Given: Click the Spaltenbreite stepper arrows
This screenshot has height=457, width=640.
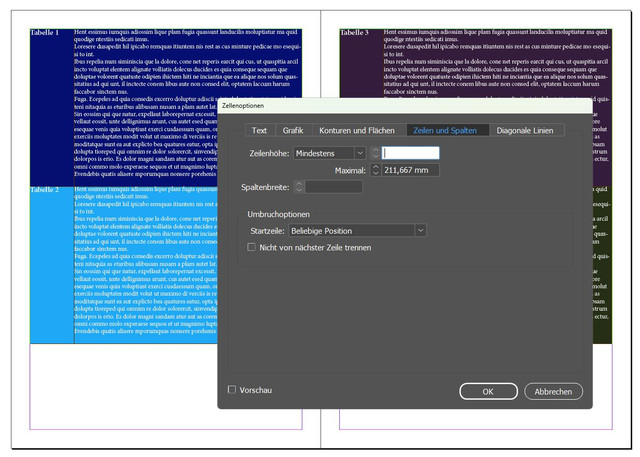Looking at the screenshot, I should point(299,187).
